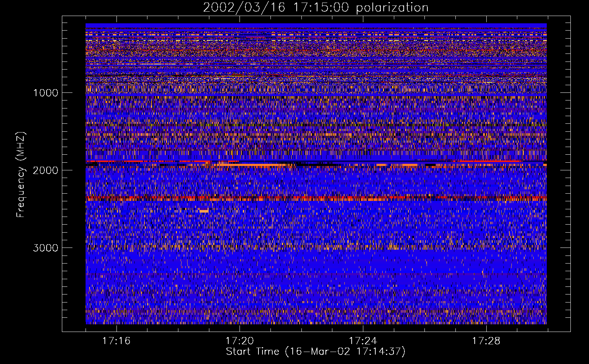This screenshot has height=364, width=589.
Task: Select the 3000 frequency axis label
Action: pyautogui.click(x=46, y=248)
